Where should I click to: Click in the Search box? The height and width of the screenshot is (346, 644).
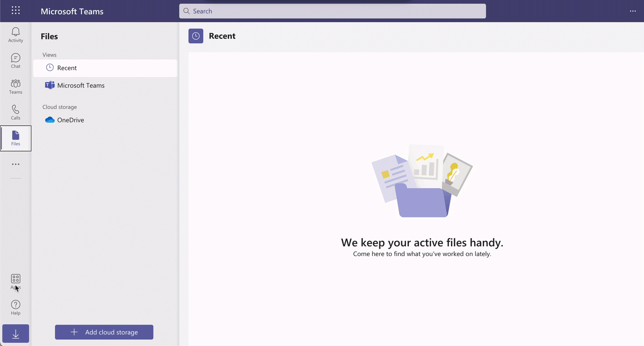click(x=333, y=11)
